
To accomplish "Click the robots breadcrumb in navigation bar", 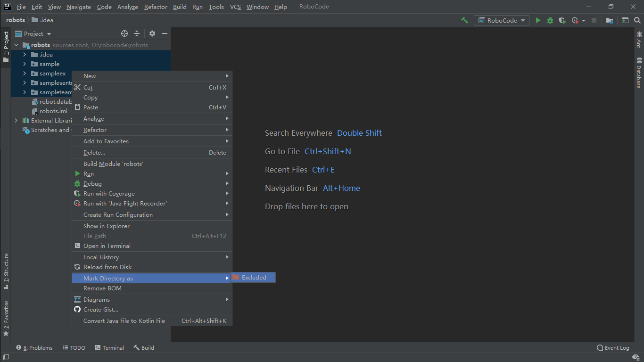I will click(15, 20).
